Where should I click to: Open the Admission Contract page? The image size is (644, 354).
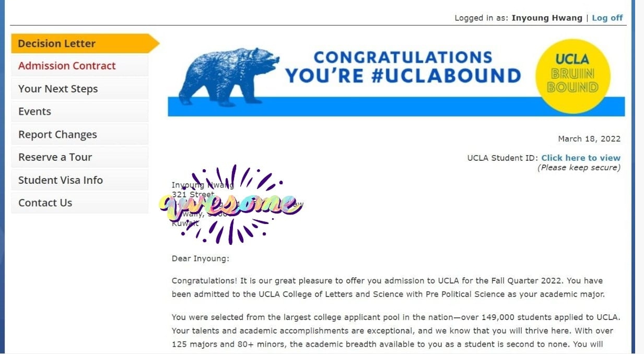pos(79,66)
